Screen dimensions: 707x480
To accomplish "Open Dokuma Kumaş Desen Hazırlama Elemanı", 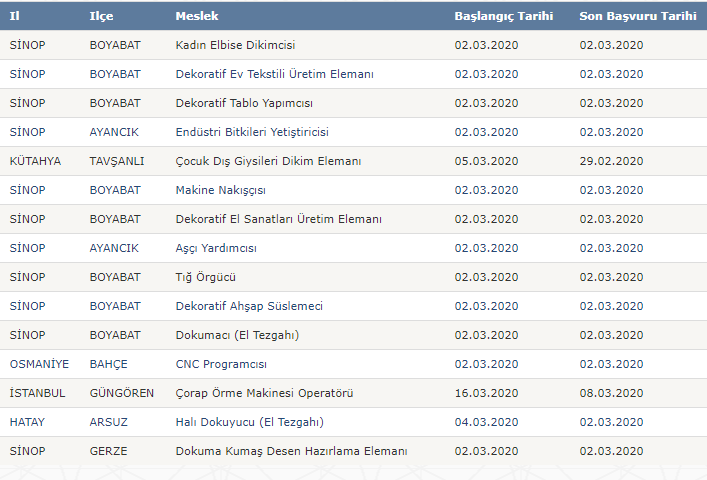I will pyautogui.click(x=291, y=451).
